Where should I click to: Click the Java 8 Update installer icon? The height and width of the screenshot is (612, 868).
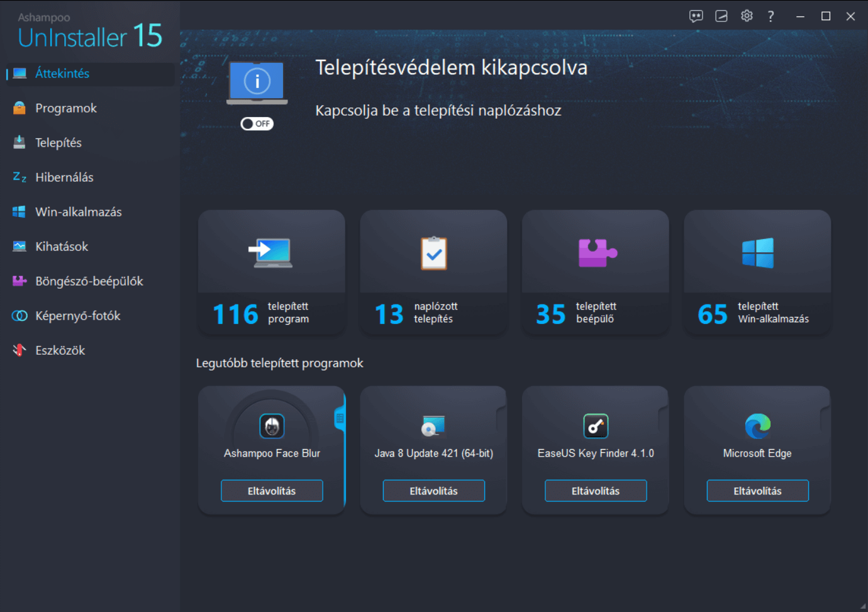click(x=433, y=426)
